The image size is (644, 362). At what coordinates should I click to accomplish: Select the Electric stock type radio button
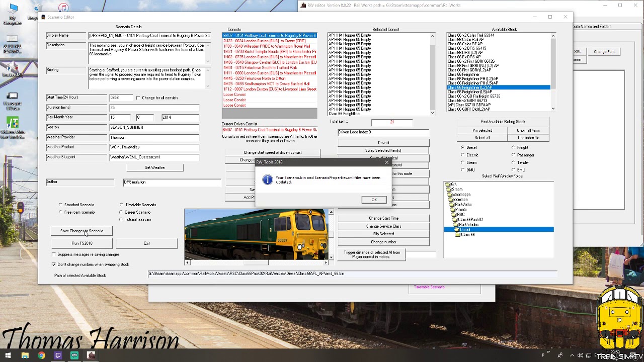click(463, 155)
